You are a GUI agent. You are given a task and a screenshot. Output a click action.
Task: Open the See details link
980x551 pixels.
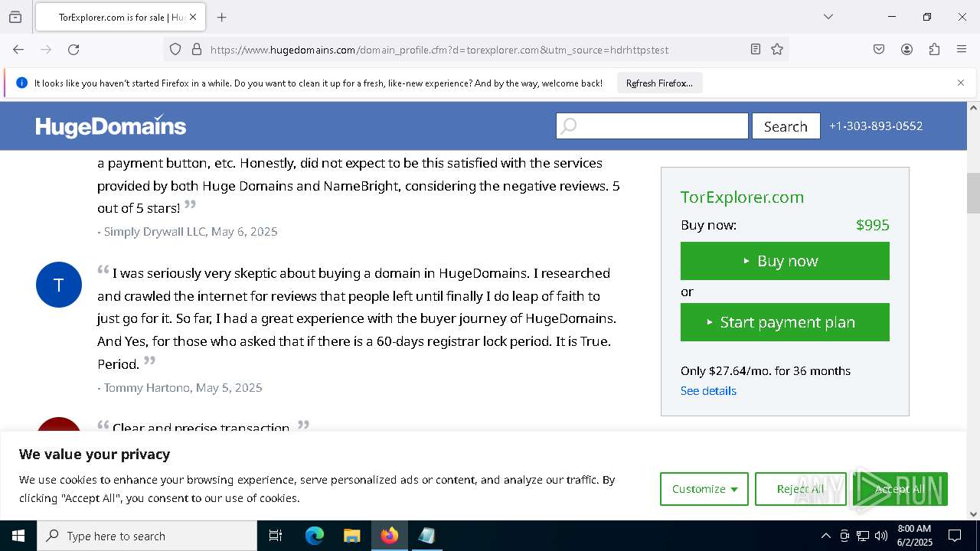click(708, 390)
